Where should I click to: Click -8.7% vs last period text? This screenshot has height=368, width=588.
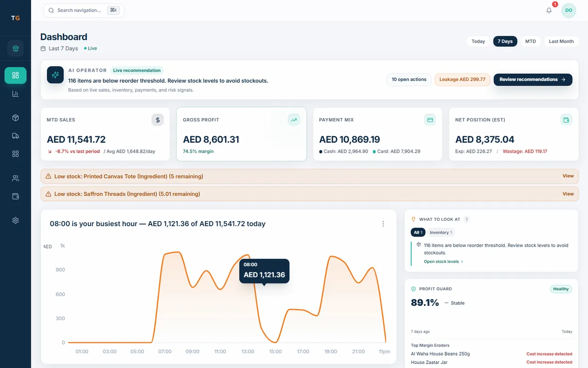click(78, 151)
